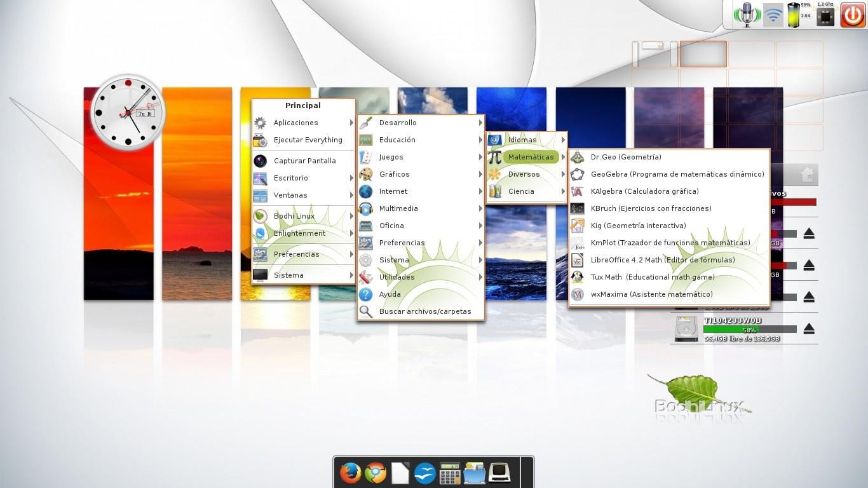
Task: Click the Desarrollo trowel icon
Action: tap(365, 123)
